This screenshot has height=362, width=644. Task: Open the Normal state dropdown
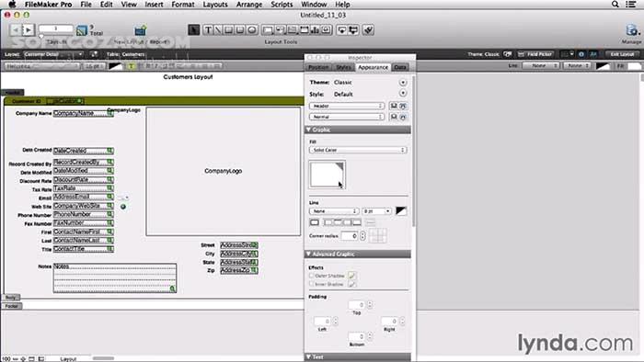[347, 117]
